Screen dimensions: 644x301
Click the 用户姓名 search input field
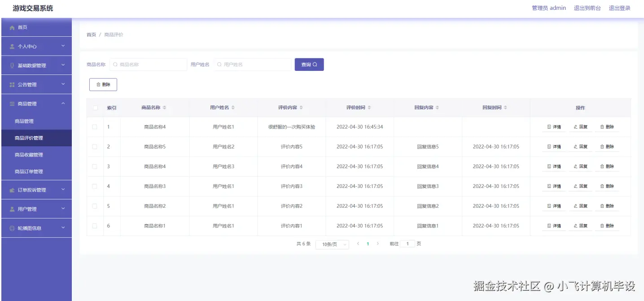click(x=252, y=65)
